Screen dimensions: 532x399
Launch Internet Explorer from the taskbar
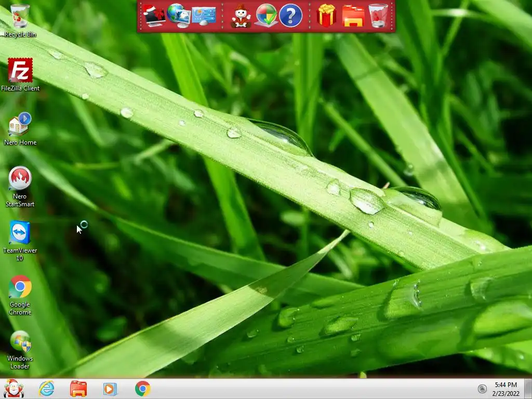coord(46,389)
